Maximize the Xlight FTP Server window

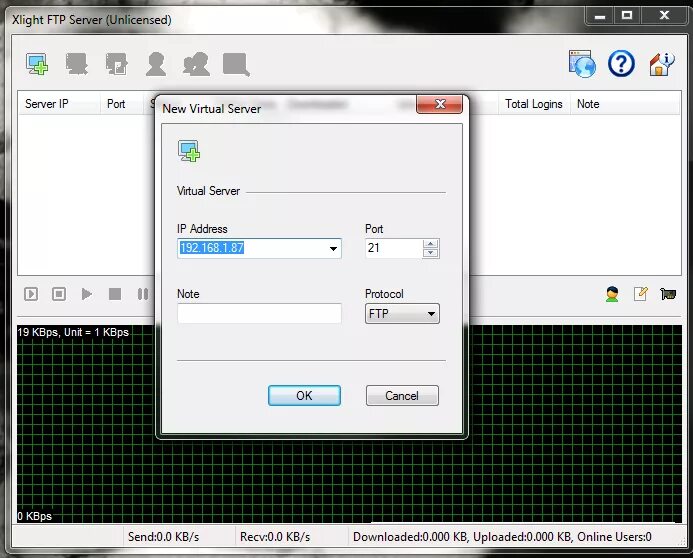[627, 15]
